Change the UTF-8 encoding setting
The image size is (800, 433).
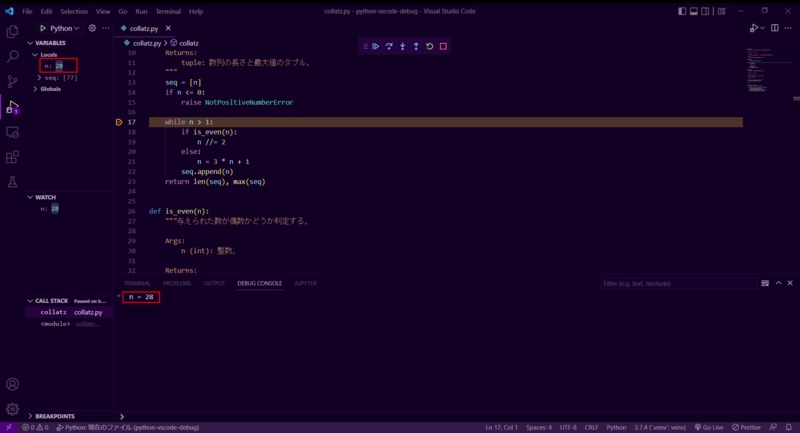click(x=568, y=427)
